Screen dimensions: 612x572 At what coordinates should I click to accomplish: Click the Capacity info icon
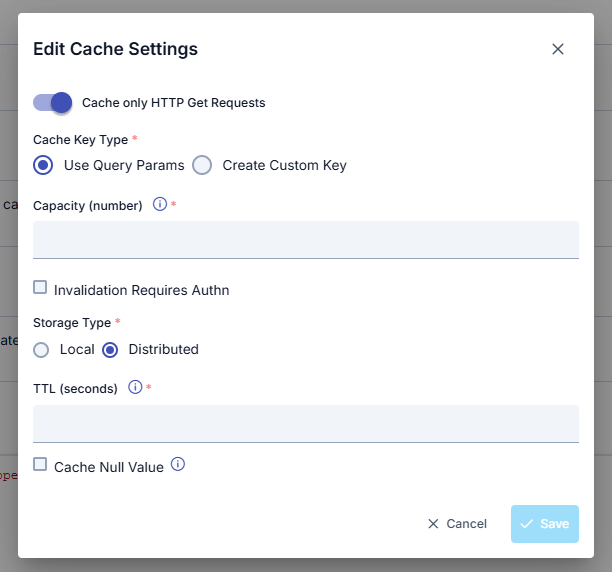click(159, 205)
